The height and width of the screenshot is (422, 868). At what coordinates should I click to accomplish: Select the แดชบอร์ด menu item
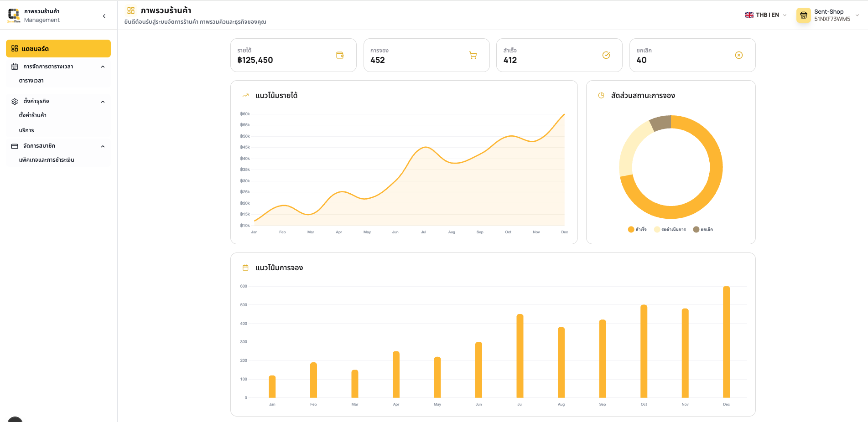[58, 49]
